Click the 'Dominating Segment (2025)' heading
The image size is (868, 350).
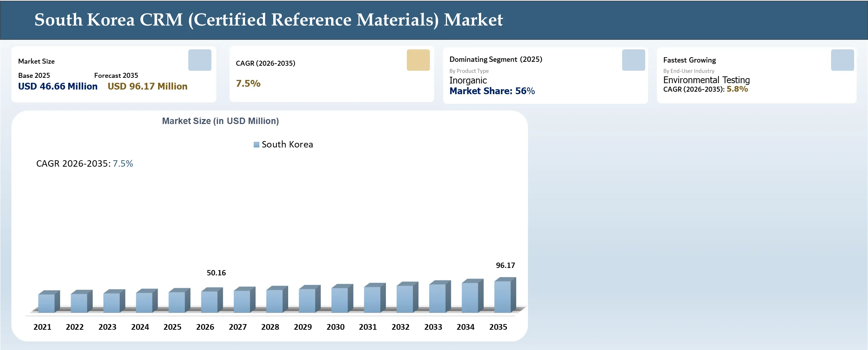pyautogui.click(x=496, y=59)
